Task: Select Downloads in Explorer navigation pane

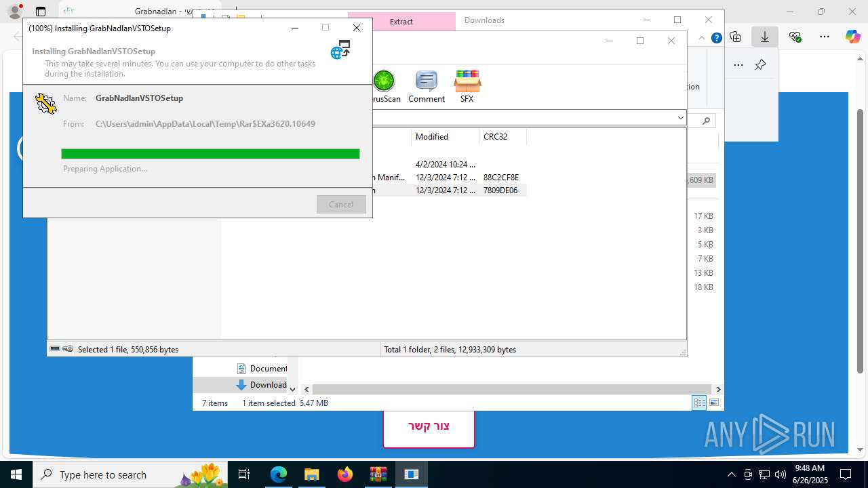Action: [x=262, y=385]
